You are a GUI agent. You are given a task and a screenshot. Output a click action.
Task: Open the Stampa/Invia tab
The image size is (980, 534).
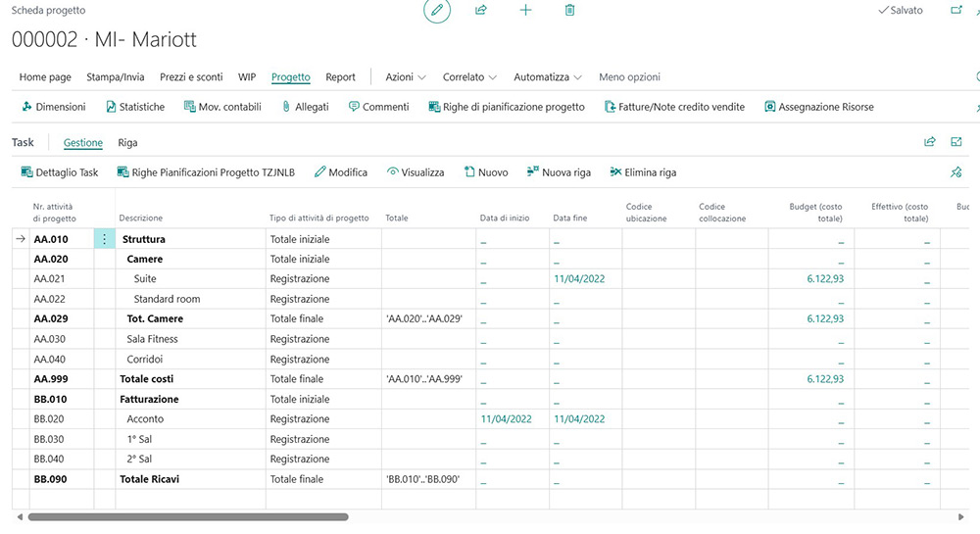pyautogui.click(x=116, y=76)
